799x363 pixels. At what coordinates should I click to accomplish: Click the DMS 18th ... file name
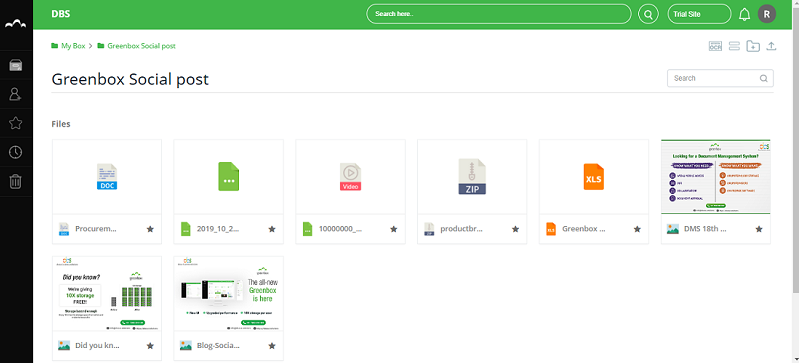[x=705, y=229]
